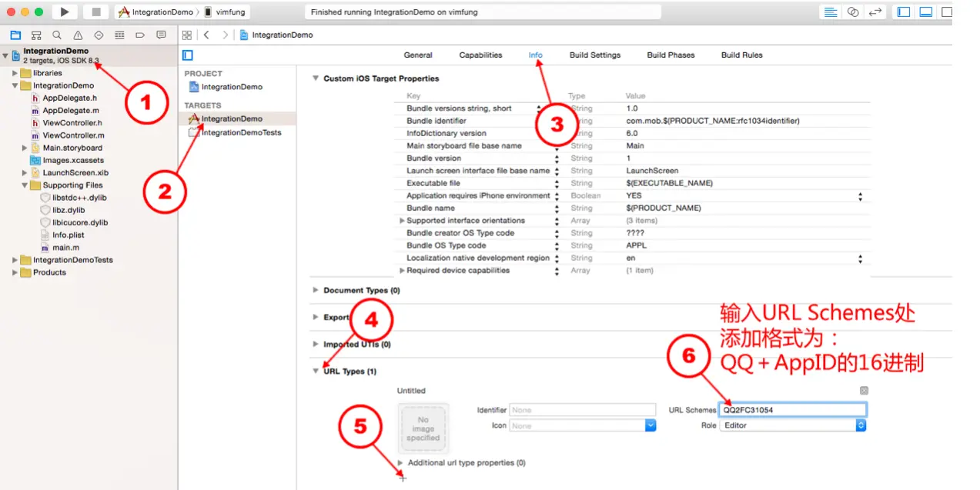This screenshot has width=980, height=490.
Task: Open the Issue navigator warning icon
Action: 78,35
